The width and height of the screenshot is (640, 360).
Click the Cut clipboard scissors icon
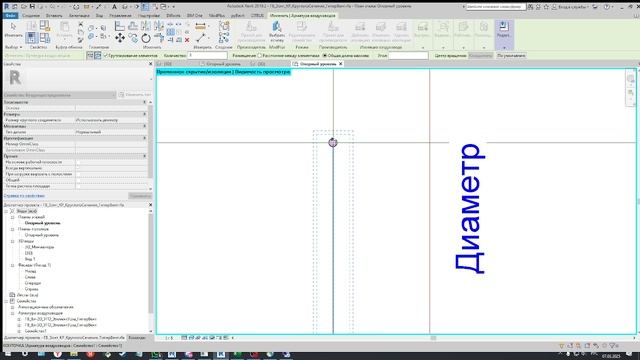click(x=80, y=24)
